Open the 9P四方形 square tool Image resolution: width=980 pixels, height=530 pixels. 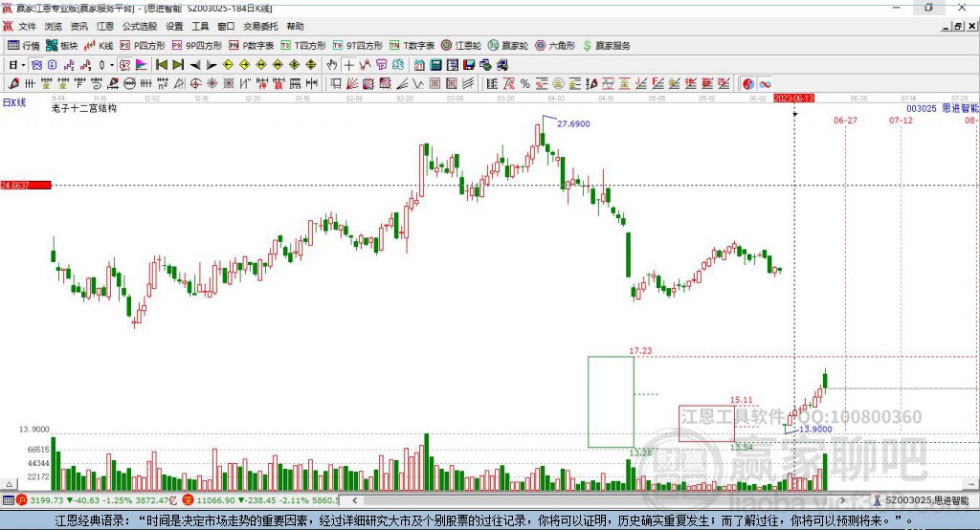coord(197,46)
